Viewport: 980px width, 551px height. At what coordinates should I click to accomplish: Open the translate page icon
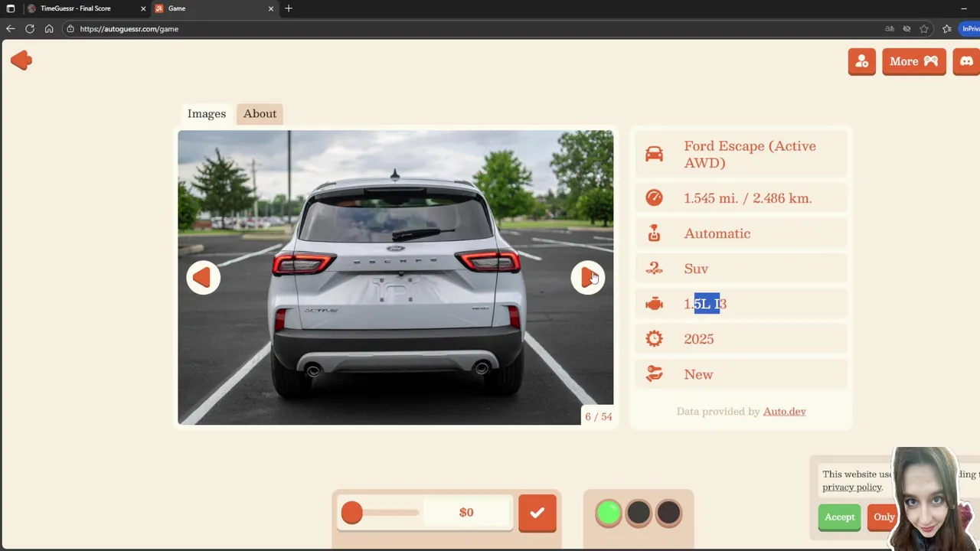click(x=890, y=29)
